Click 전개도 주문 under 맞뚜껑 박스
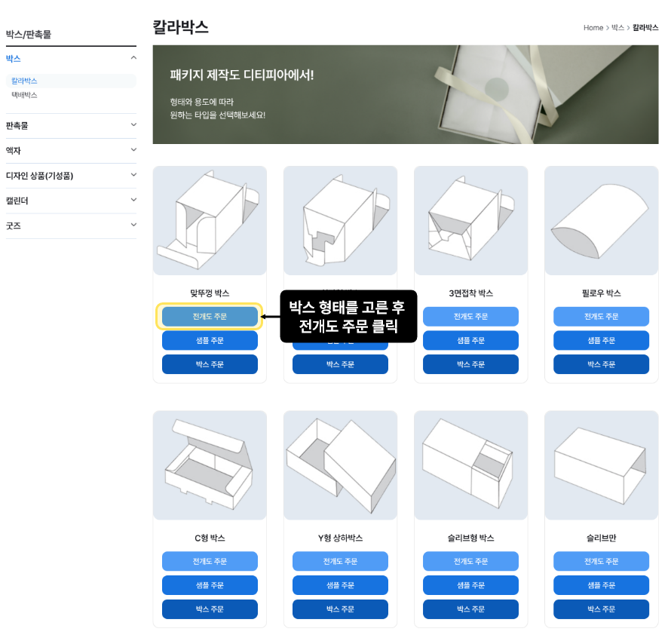This screenshot has width=671, height=644. 210,317
